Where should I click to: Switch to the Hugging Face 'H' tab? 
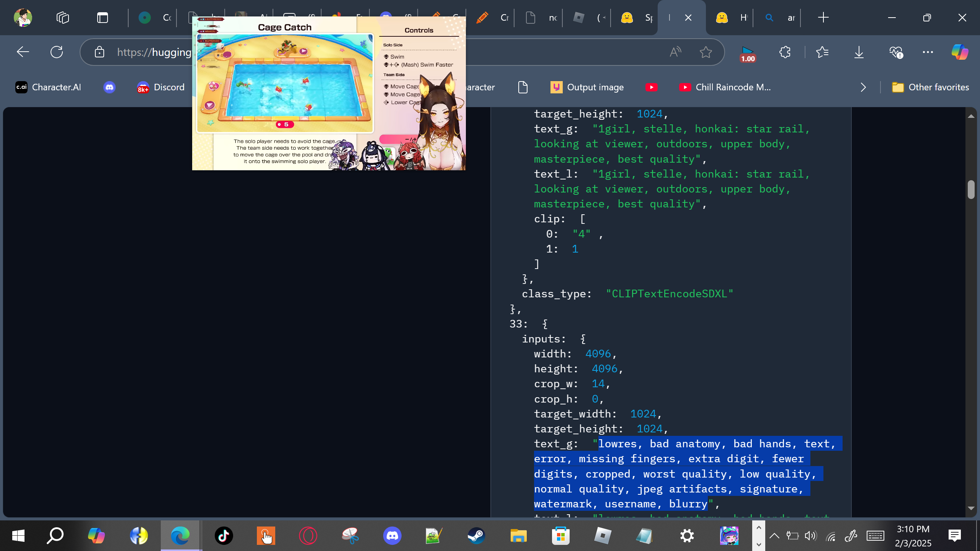coord(730,18)
